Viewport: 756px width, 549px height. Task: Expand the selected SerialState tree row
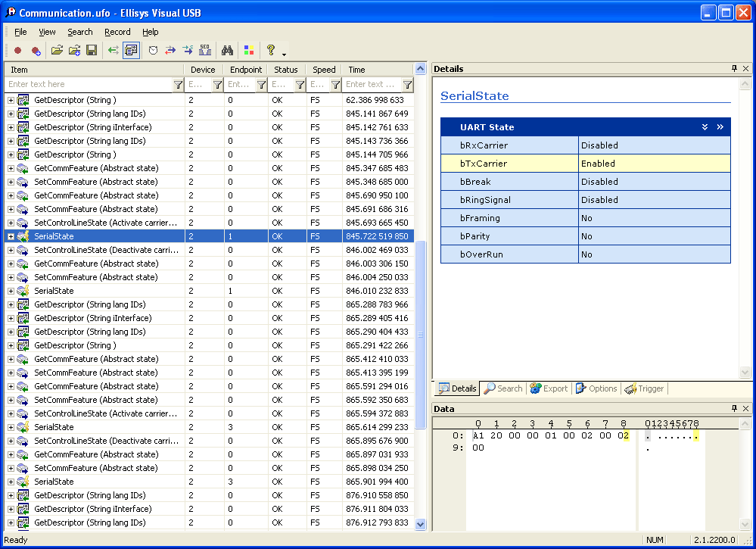(11, 236)
